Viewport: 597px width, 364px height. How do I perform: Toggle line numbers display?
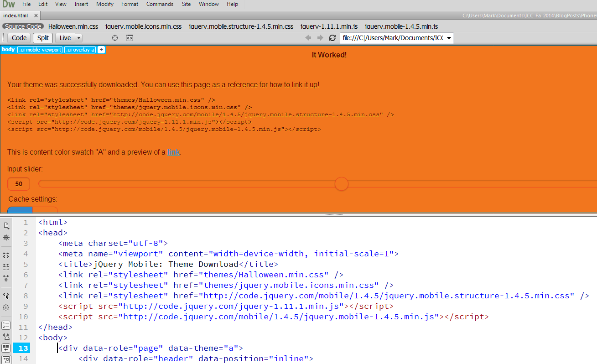tap(6, 325)
